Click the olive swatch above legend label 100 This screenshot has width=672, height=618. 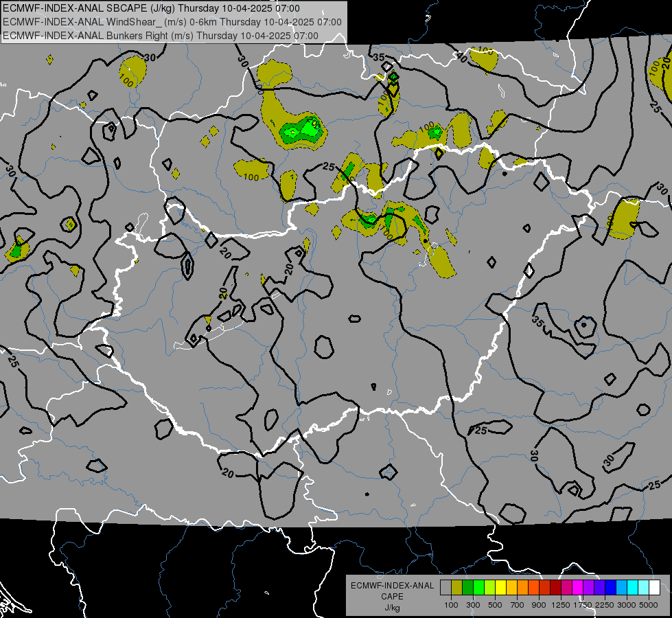click(457, 587)
